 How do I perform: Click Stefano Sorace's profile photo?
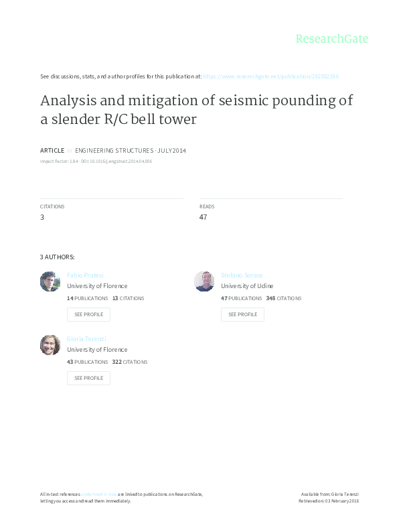coord(204,281)
